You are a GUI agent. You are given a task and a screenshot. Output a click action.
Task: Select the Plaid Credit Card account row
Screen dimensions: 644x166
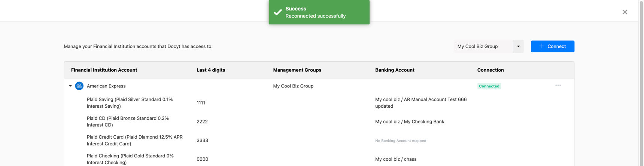tap(134, 140)
